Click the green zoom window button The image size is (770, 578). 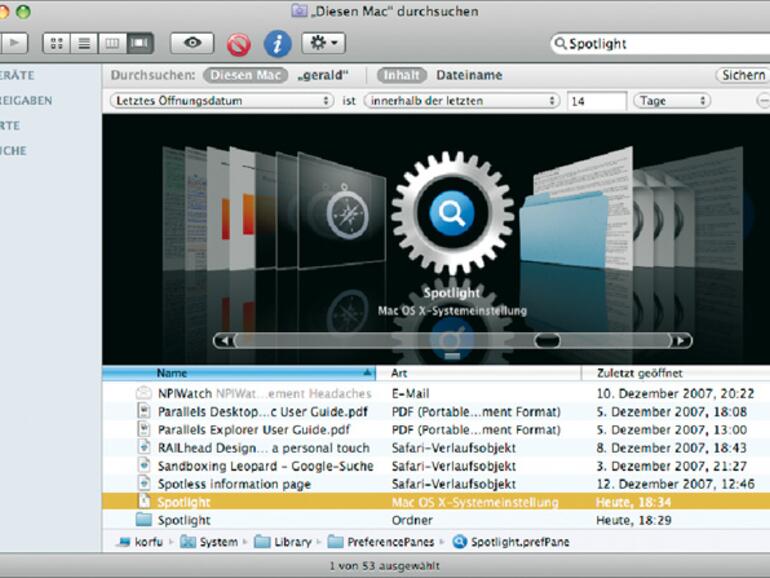pos(23,11)
